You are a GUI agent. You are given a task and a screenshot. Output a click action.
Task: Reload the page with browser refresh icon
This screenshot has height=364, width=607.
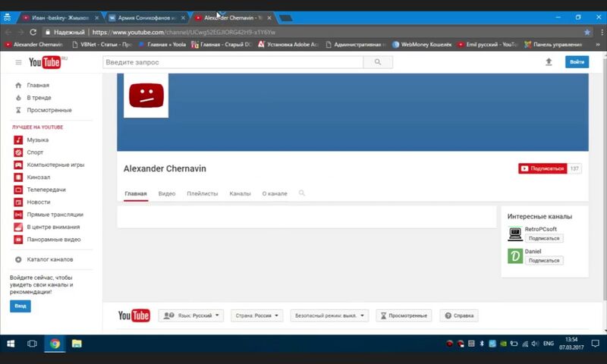point(33,32)
